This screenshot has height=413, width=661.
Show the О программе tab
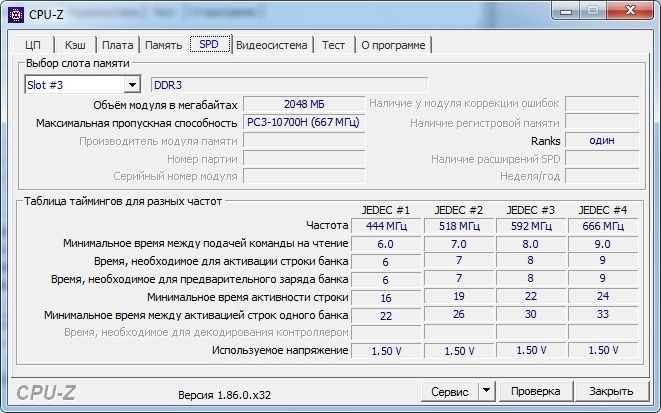pyautogui.click(x=393, y=45)
